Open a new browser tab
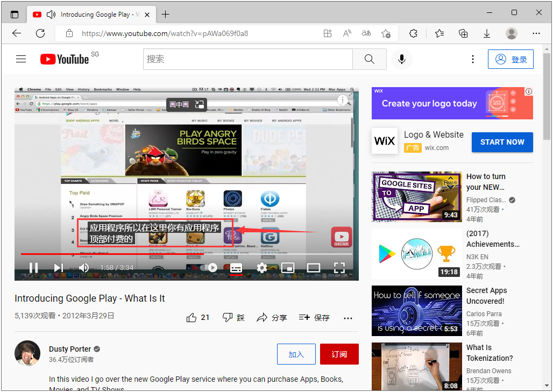Screen dimensions: 553x392 pyautogui.click(x=165, y=15)
